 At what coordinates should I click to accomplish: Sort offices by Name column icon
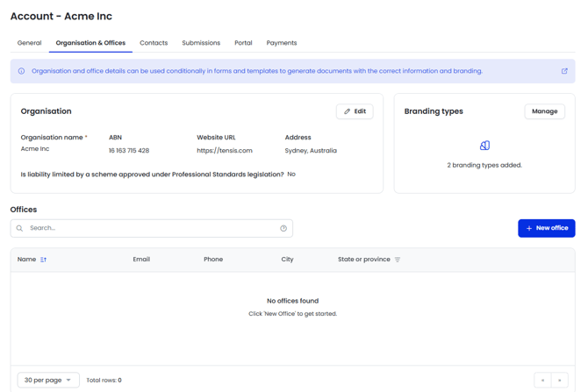[x=43, y=260]
